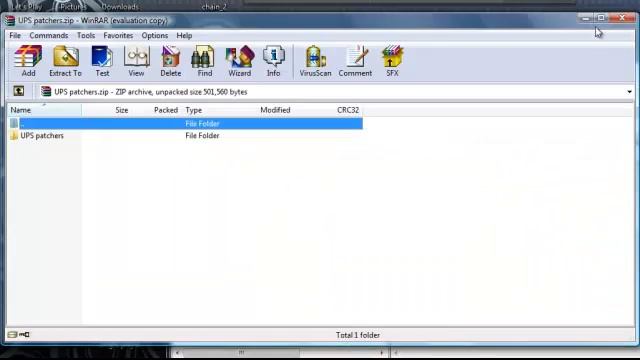Image resolution: width=640 pixels, height=360 pixels.
Task: Open the Commands menu
Action: click(49, 36)
